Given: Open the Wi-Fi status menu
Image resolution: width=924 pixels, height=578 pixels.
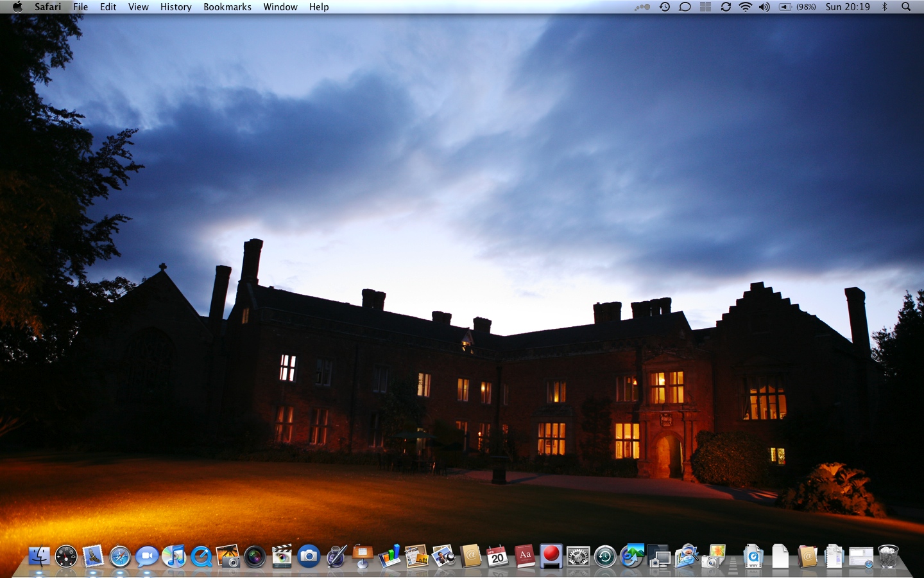Looking at the screenshot, I should 745,7.
